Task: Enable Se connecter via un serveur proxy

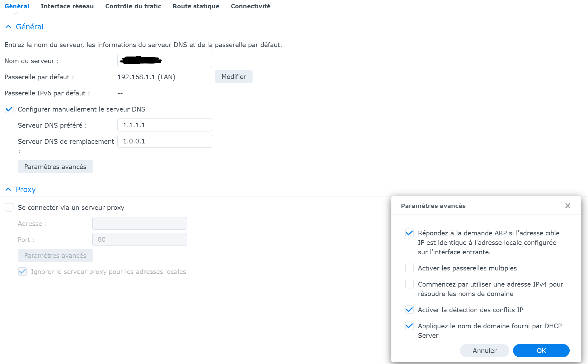Action: click(x=9, y=208)
